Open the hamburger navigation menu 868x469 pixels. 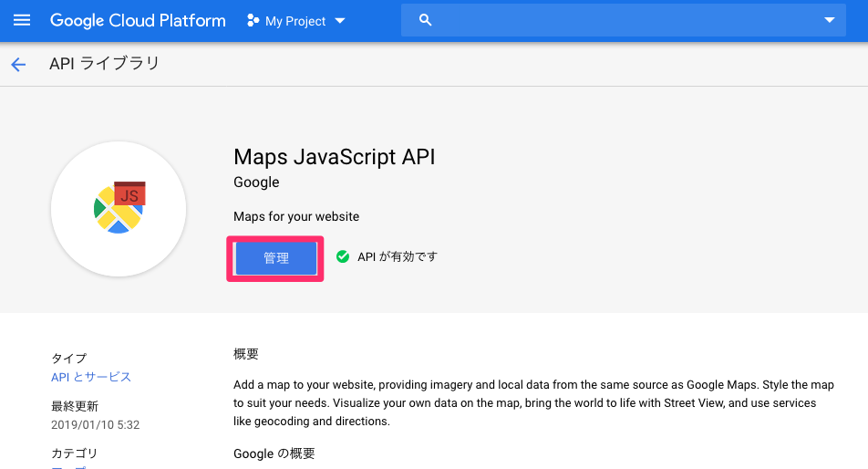pyautogui.click(x=22, y=20)
